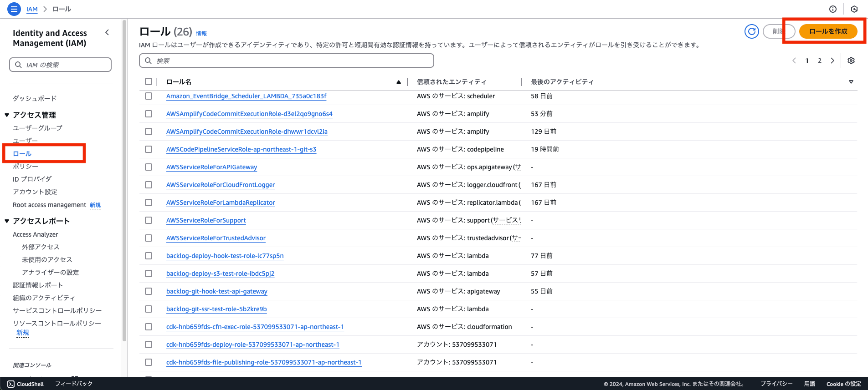The height and width of the screenshot is (390, 868).
Task: Open the table preferences gear icon
Action: coord(851,61)
